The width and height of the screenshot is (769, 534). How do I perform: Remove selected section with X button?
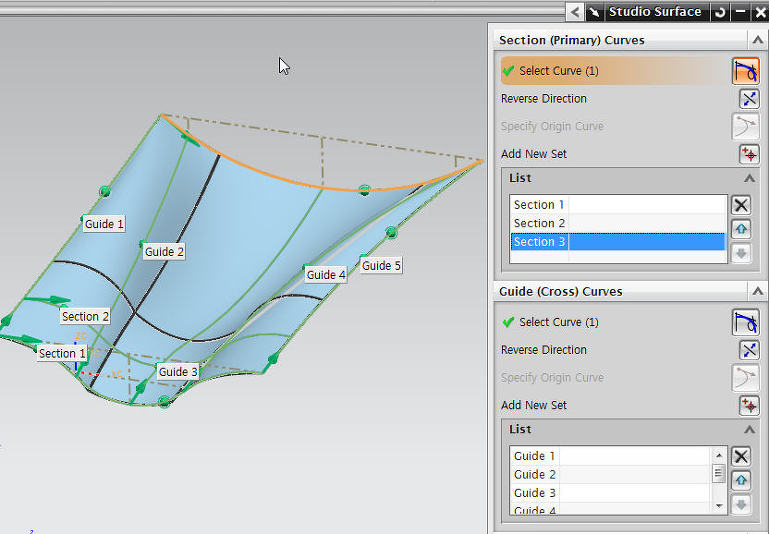[741, 205]
